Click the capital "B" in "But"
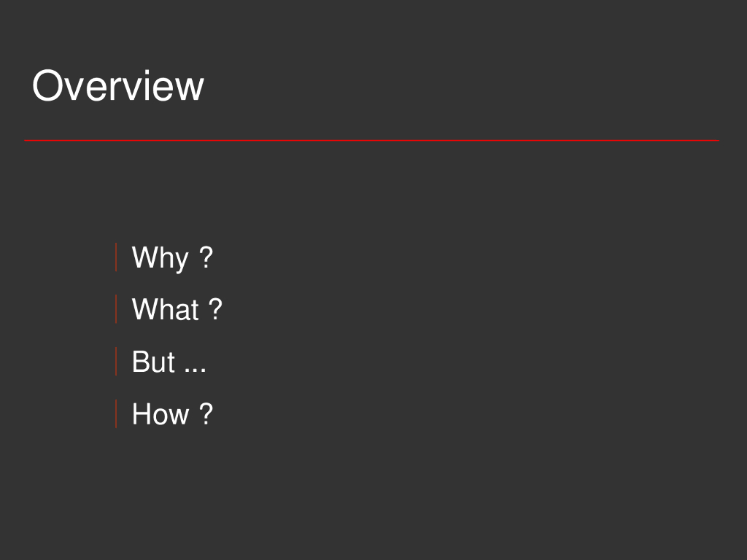Viewport: 747px width, 560px height. tap(141, 362)
